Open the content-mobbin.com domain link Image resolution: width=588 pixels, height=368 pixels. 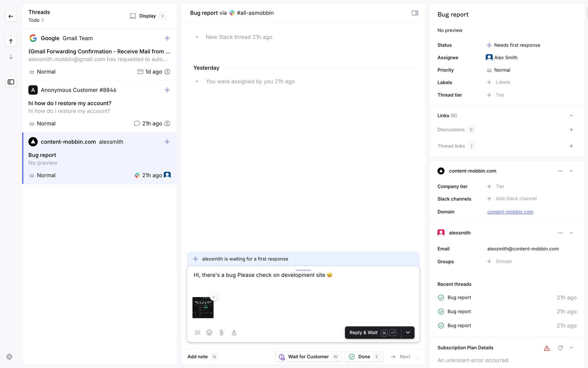point(510,212)
